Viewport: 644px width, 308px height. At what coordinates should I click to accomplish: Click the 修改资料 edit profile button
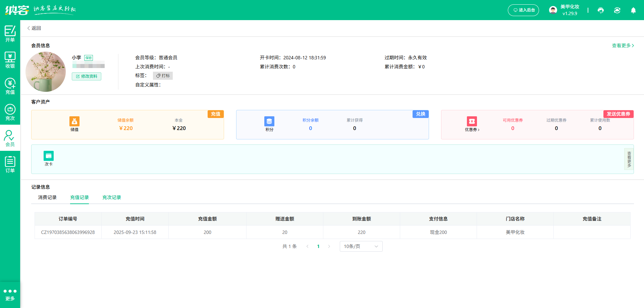87,76
